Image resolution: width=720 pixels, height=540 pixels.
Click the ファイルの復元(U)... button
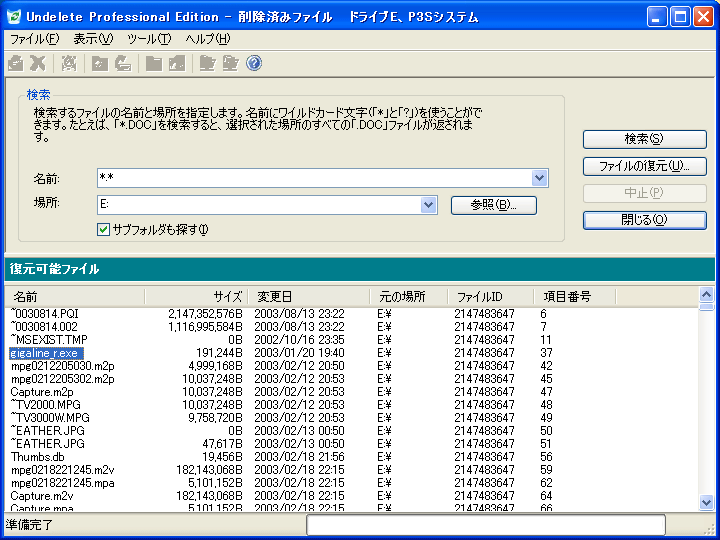[644, 166]
